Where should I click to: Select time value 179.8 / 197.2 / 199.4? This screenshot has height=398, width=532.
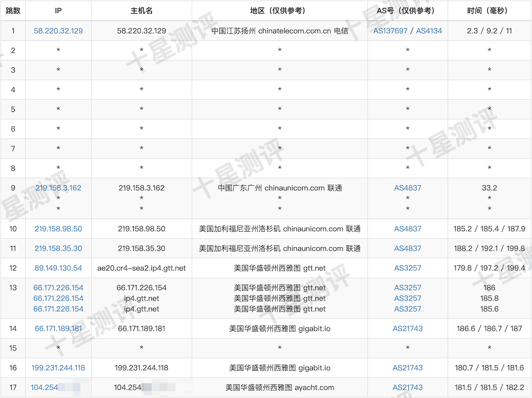pos(489,268)
